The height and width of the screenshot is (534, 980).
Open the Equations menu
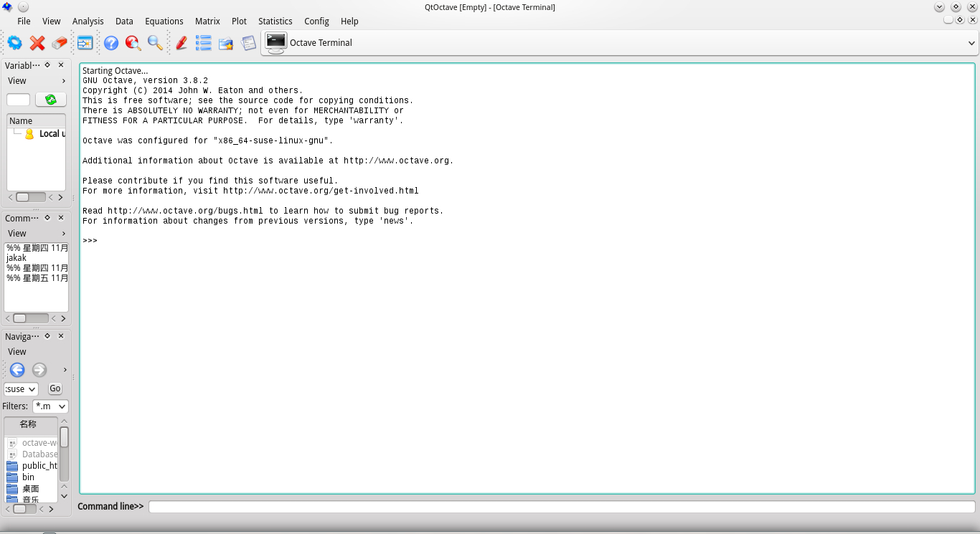[164, 22]
